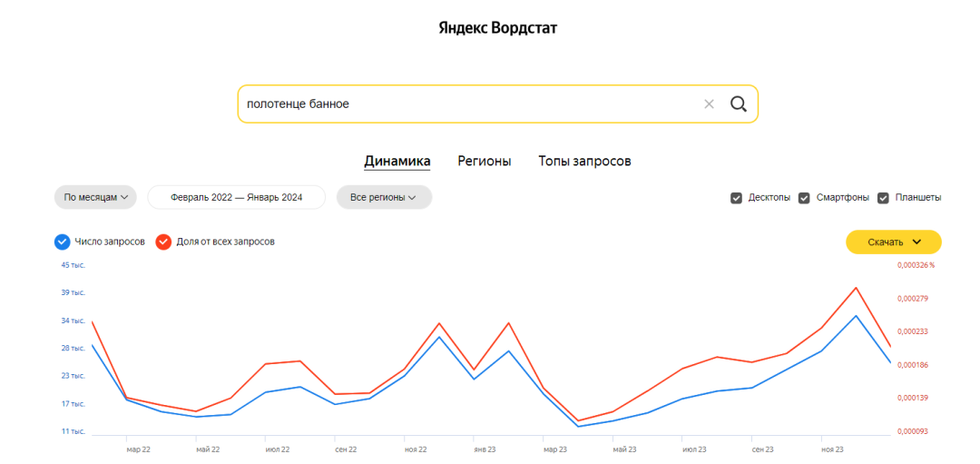Viewport: 980px width, 464px height.
Task: Uncheck the Смартфоны checkbox
Action: coord(804,198)
